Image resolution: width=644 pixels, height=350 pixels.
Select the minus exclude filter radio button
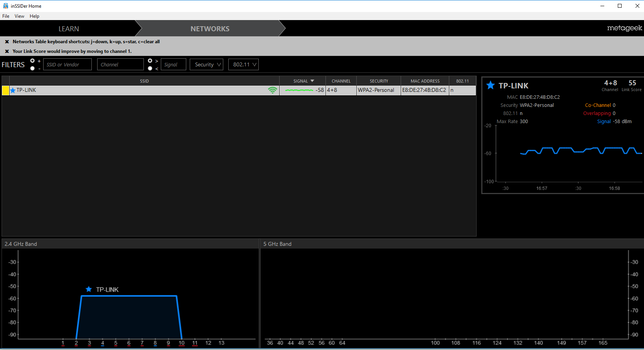(x=32, y=68)
